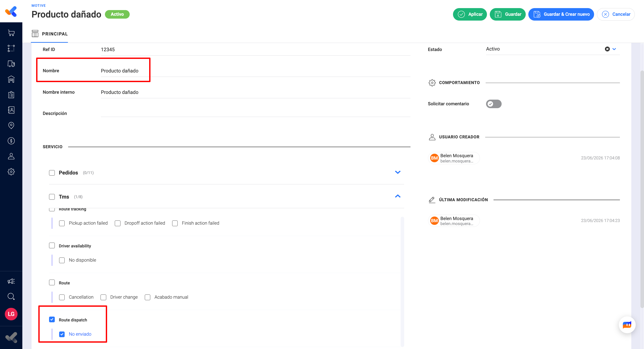644x349 pixels.
Task: Open the megaphone announcements icon
Action: coord(11,281)
